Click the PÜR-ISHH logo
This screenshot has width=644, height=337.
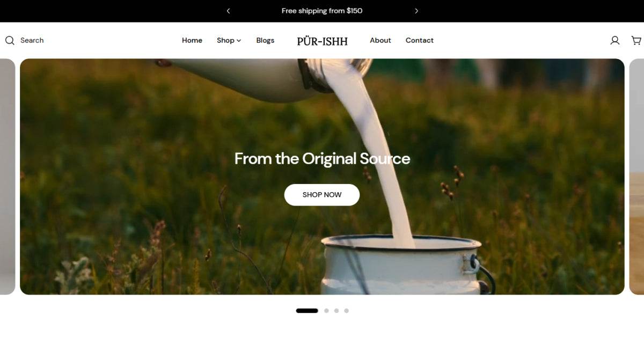[x=322, y=41]
